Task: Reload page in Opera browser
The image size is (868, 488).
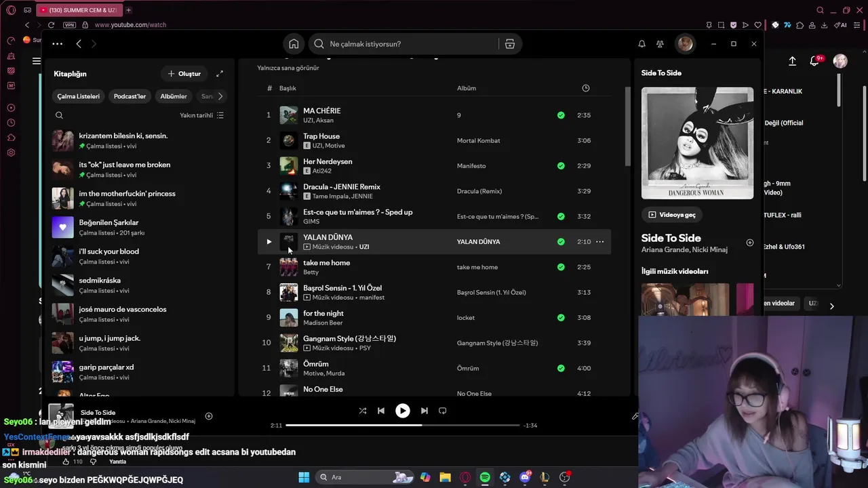Action: pos(51,25)
